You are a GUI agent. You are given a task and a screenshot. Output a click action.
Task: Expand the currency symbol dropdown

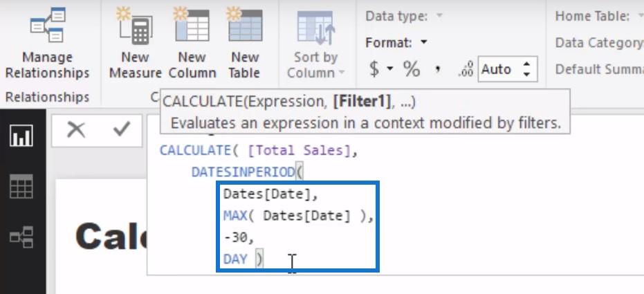tap(389, 69)
